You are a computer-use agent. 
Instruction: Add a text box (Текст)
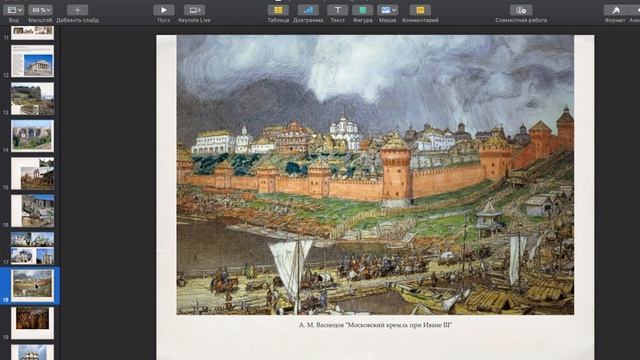pyautogui.click(x=338, y=10)
